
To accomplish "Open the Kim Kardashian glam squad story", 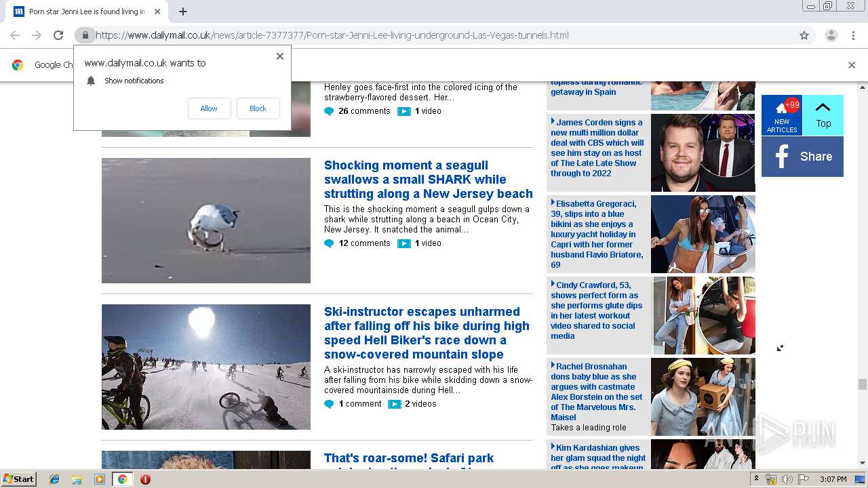I will click(598, 457).
